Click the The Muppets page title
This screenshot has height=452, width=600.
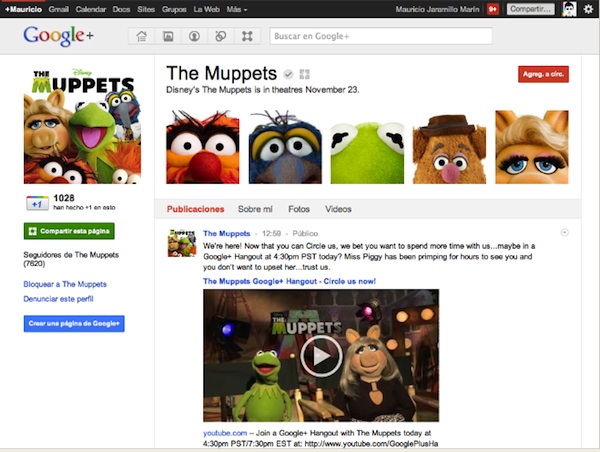[222, 73]
